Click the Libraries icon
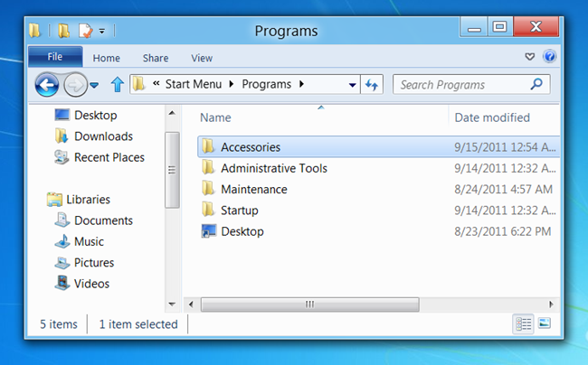 coord(55,199)
